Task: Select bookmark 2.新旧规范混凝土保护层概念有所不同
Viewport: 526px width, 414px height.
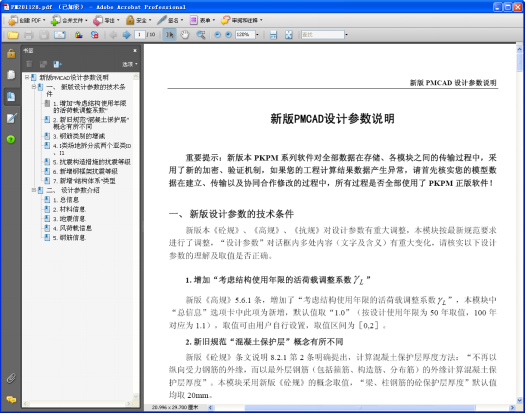Action: (x=91, y=123)
